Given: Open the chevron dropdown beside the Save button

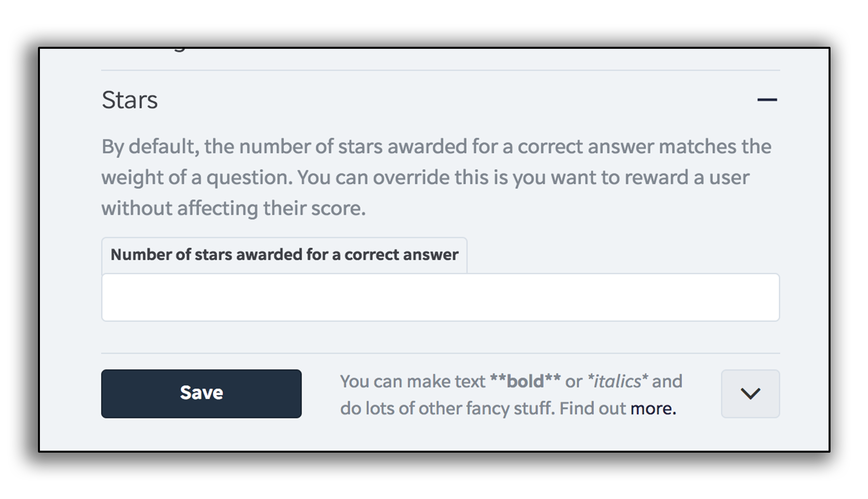Looking at the screenshot, I should click(750, 394).
